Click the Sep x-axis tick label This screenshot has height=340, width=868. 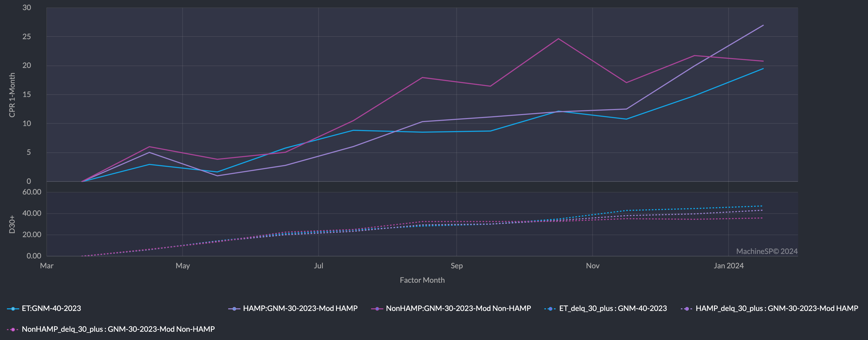pos(457,266)
